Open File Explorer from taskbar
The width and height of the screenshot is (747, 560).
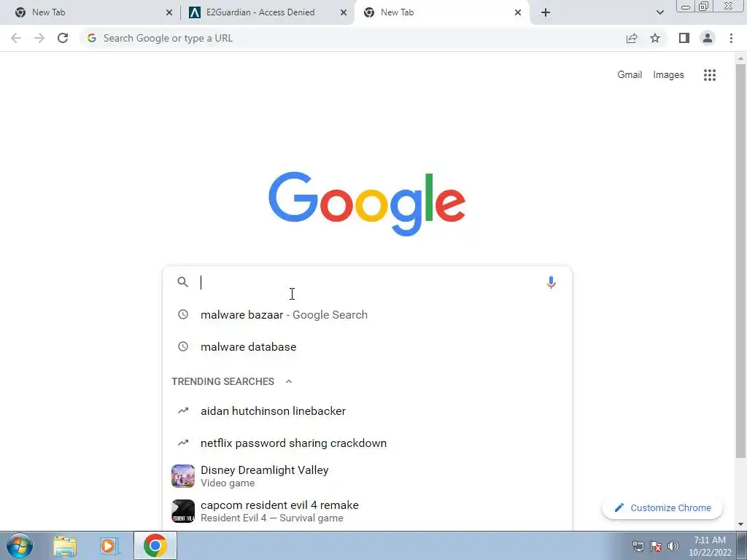[x=65, y=546]
